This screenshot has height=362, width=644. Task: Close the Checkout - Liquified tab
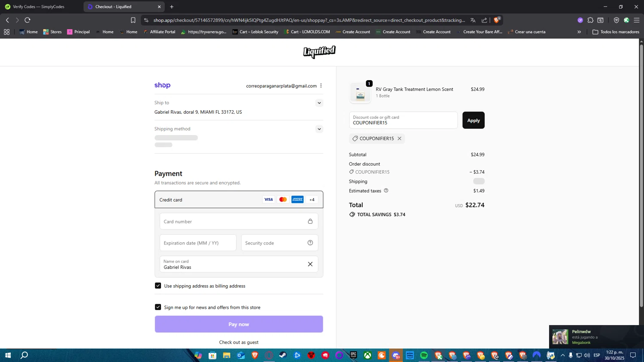click(x=159, y=7)
